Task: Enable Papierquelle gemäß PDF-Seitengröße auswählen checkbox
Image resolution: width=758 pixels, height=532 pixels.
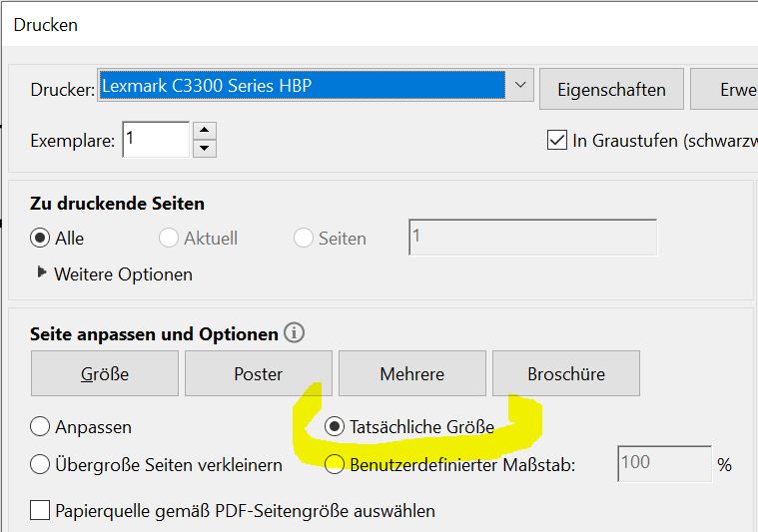Action: pos(40,511)
